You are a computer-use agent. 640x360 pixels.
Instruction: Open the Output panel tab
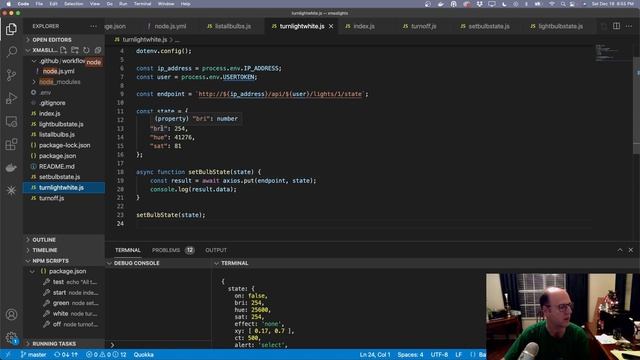216,250
